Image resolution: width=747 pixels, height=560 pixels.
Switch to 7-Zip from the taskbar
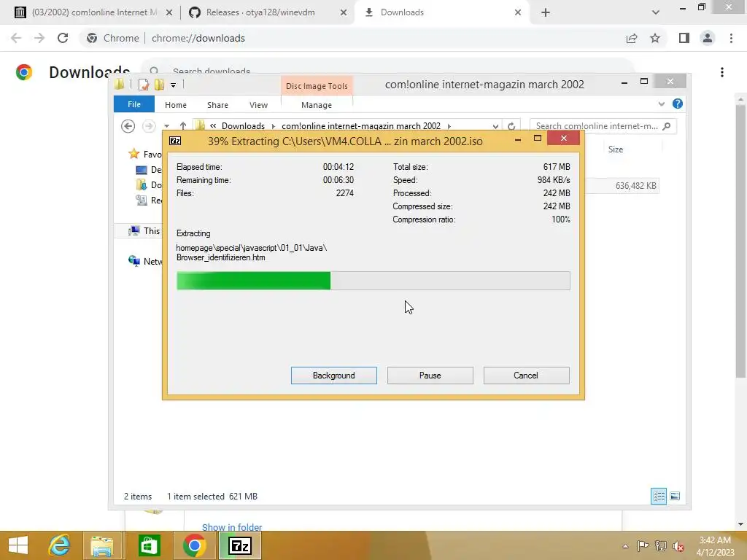(239, 545)
